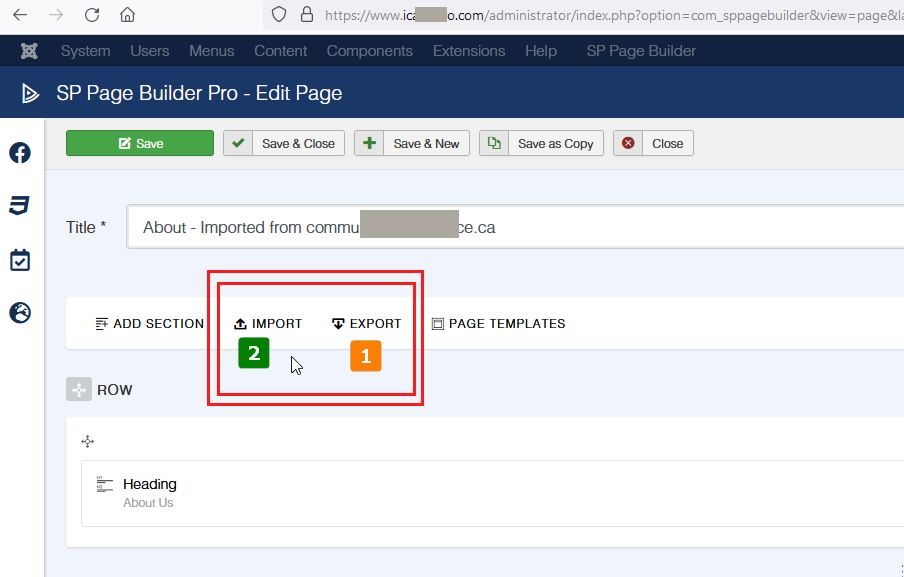Image resolution: width=904 pixels, height=577 pixels.
Task: Go back in the browser
Action: tap(20, 15)
